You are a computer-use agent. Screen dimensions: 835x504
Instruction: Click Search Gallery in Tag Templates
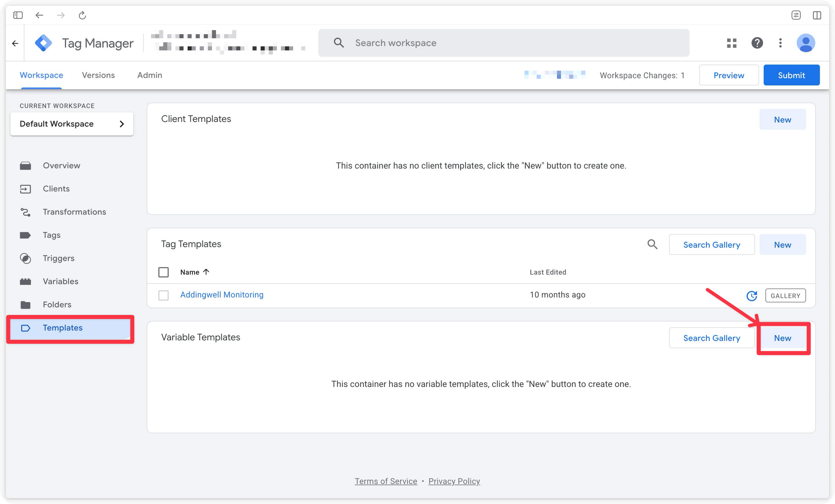coord(712,245)
